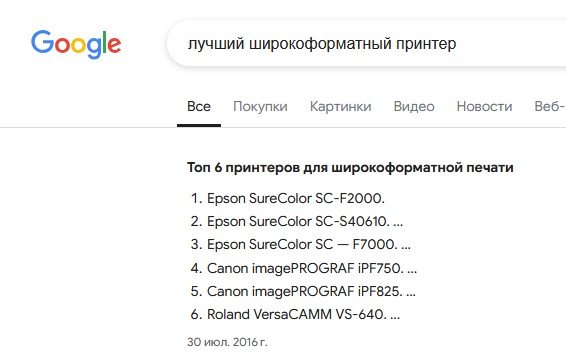Click the Roland VersaCAMM VS-640 entry
The width and height of the screenshot is (566, 362).
click(297, 315)
